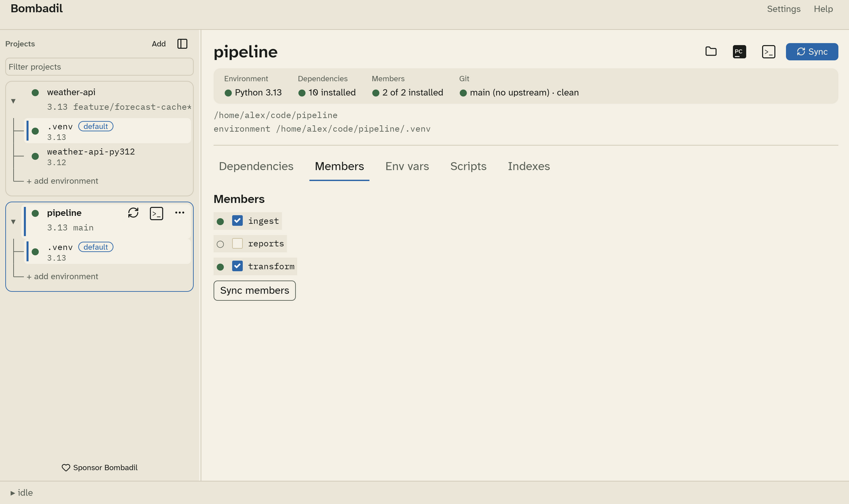Check the reports member checkbox

point(237,244)
